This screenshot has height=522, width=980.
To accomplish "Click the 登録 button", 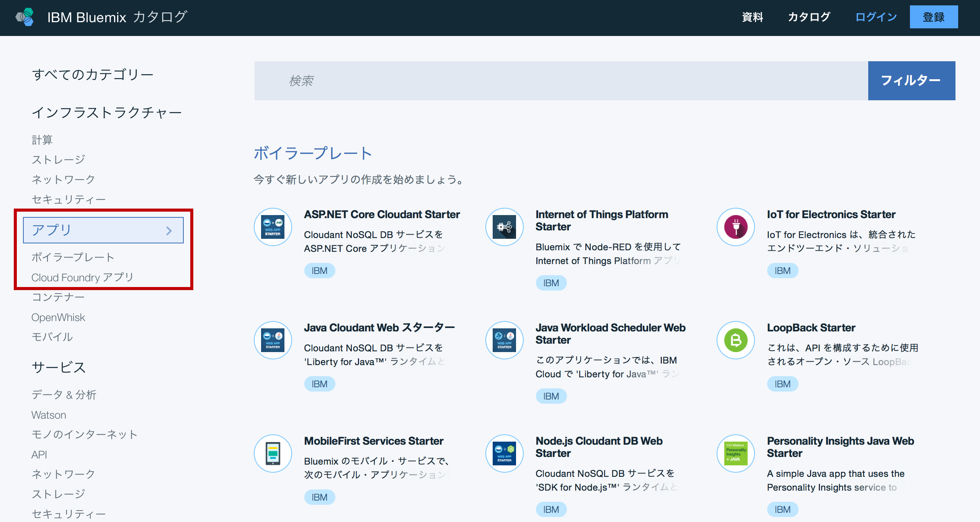I will coord(934,16).
